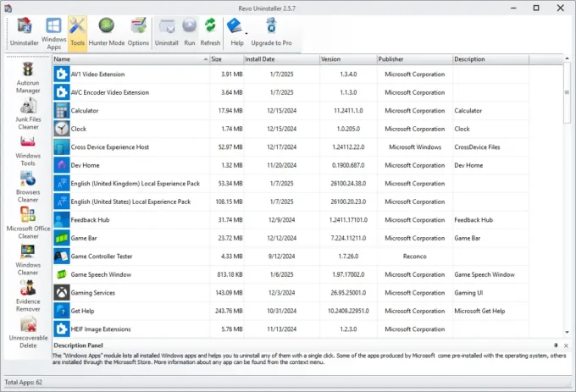
Task: Sort apps by Size column
Action: click(224, 60)
